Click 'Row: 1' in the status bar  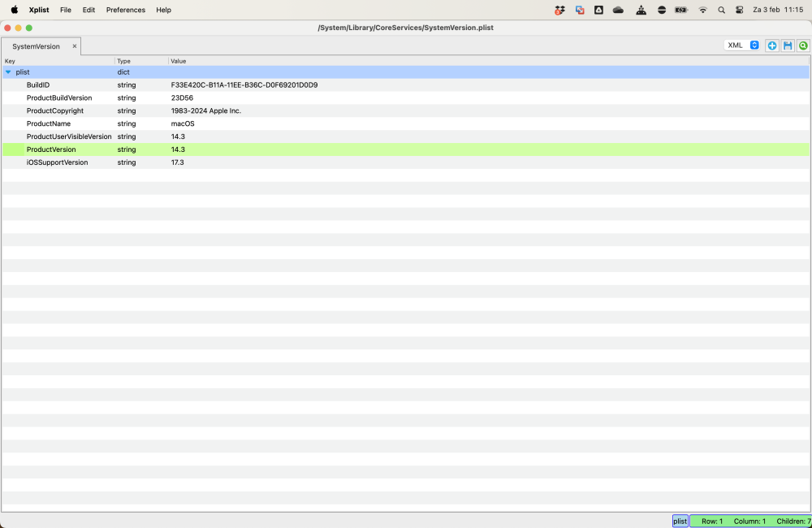(x=712, y=522)
